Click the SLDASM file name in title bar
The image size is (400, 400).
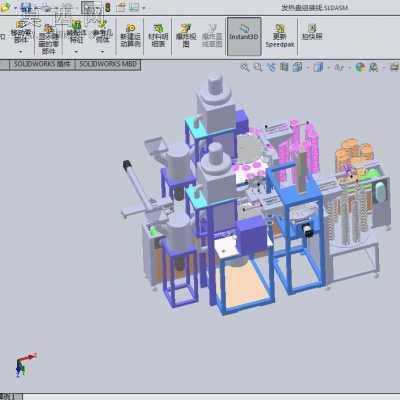314,8
